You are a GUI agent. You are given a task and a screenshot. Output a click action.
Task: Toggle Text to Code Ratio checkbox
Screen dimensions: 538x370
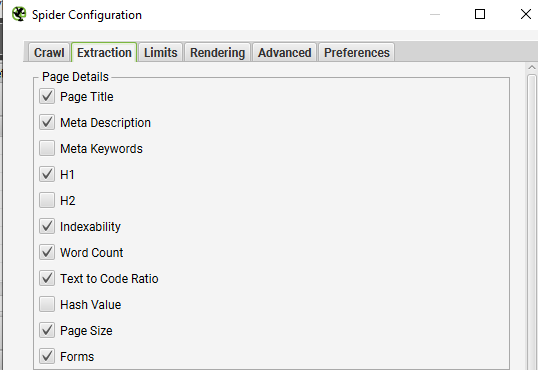coord(47,278)
